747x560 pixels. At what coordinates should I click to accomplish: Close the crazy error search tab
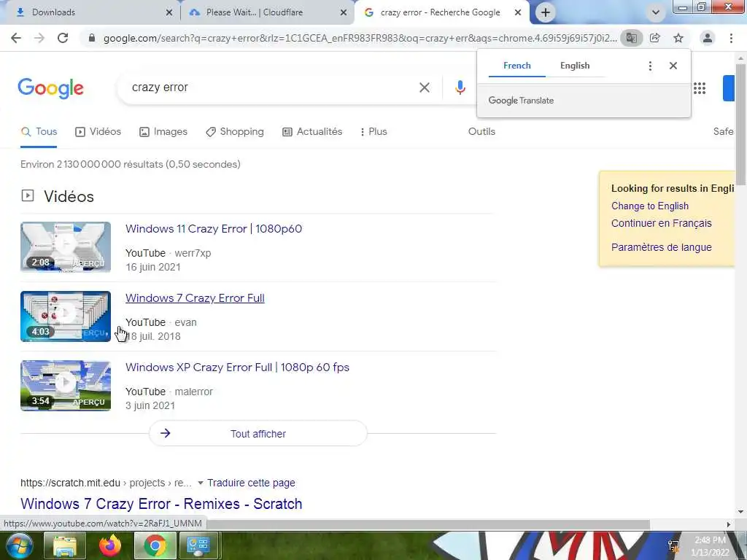[x=518, y=12]
